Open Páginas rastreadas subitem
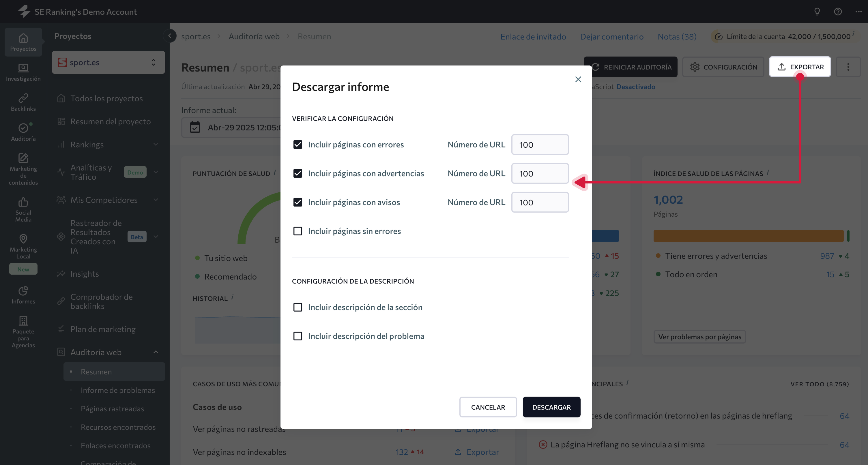This screenshot has height=465, width=868. [112, 409]
